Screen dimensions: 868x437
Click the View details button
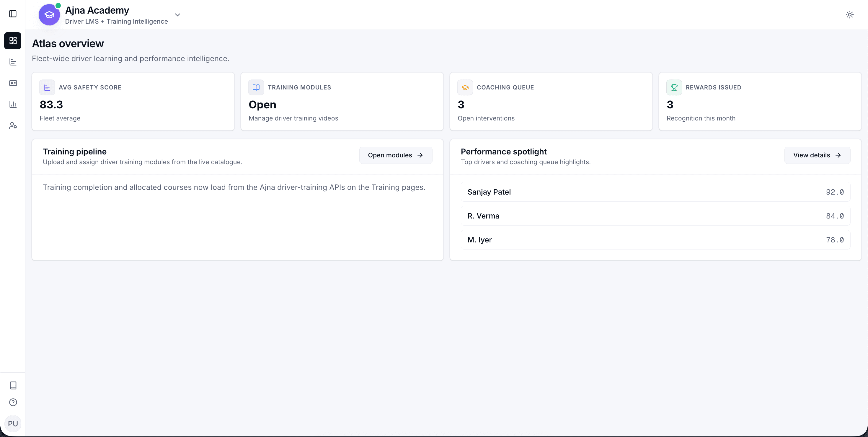point(817,155)
